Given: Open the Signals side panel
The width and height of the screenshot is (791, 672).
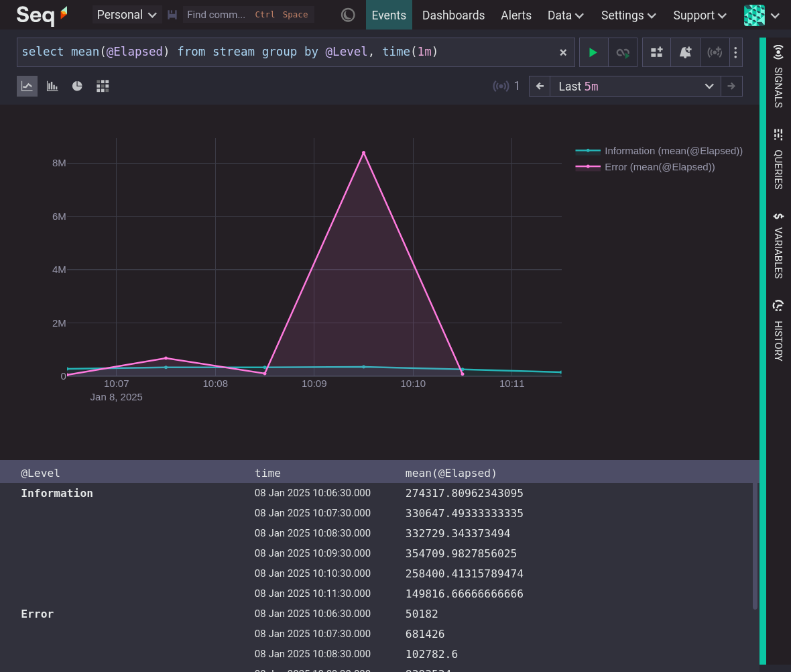Looking at the screenshot, I should [778, 76].
